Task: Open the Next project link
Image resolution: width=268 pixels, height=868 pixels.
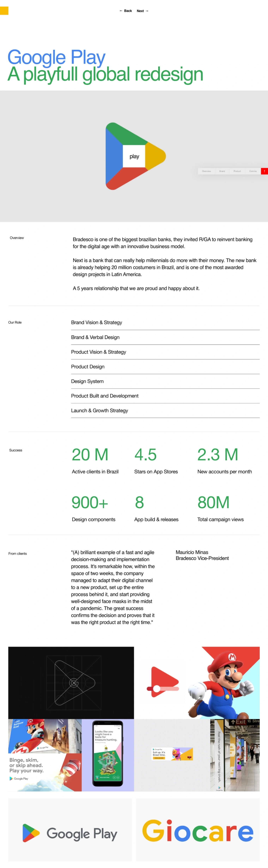Action: pos(143,11)
